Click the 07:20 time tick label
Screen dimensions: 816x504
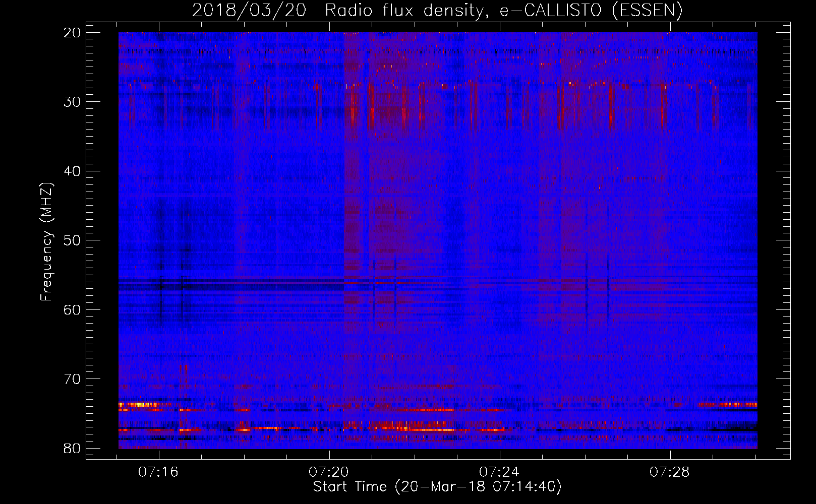pos(329,472)
